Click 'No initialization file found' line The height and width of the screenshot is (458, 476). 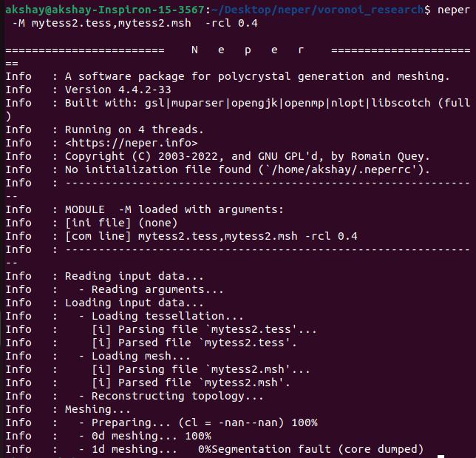[x=248, y=169]
